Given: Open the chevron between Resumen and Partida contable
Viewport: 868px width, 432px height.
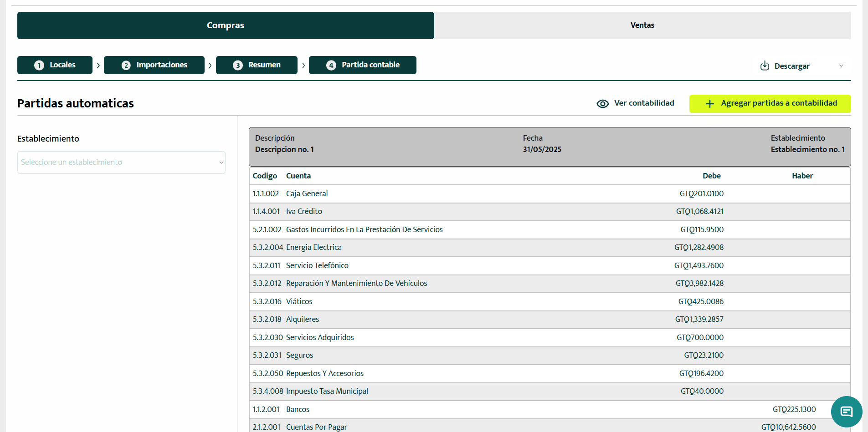Looking at the screenshot, I should [x=303, y=65].
